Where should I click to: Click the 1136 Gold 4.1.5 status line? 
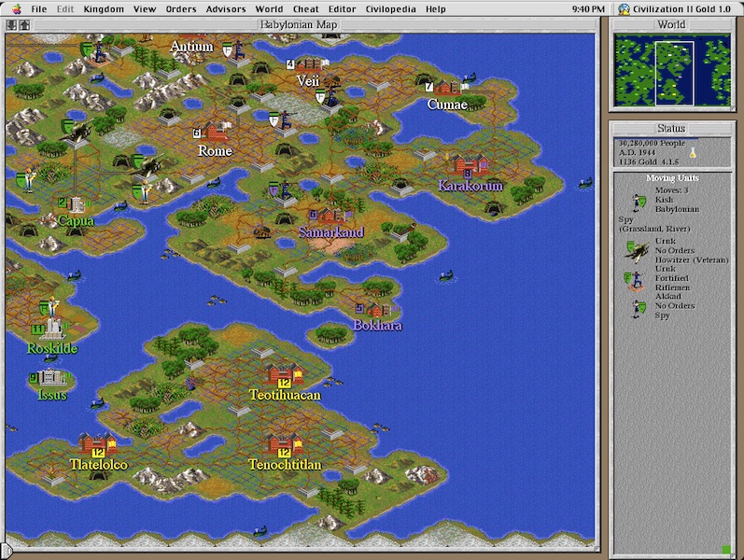[x=650, y=161]
